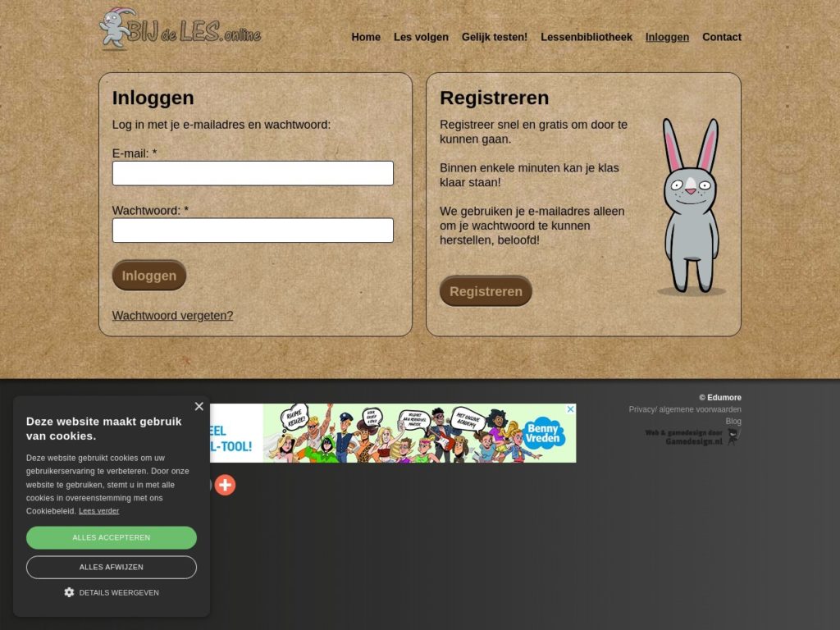Open the AddThis share menu via plus icon
The width and height of the screenshot is (840, 630).
click(225, 485)
